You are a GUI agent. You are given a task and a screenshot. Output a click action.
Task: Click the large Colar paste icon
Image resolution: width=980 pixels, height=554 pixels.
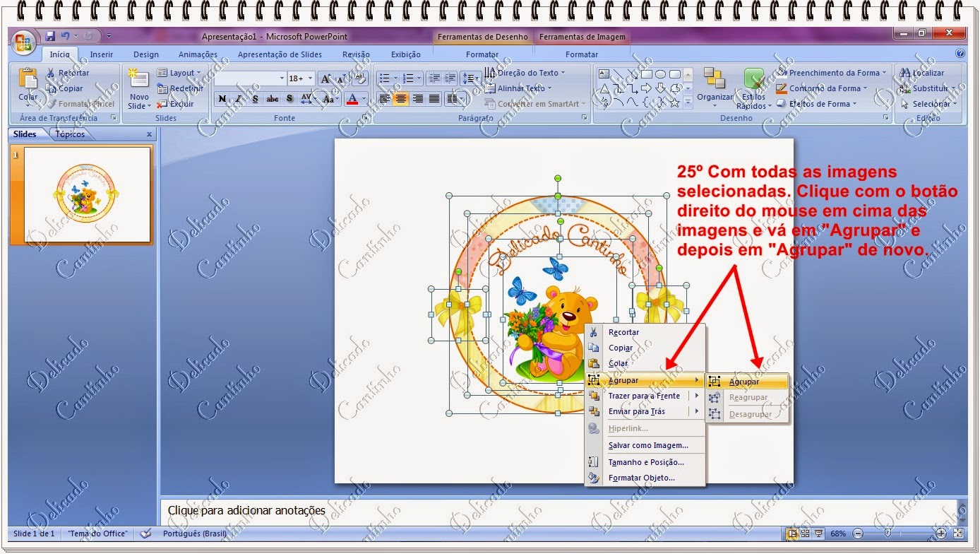pyautogui.click(x=28, y=79)
